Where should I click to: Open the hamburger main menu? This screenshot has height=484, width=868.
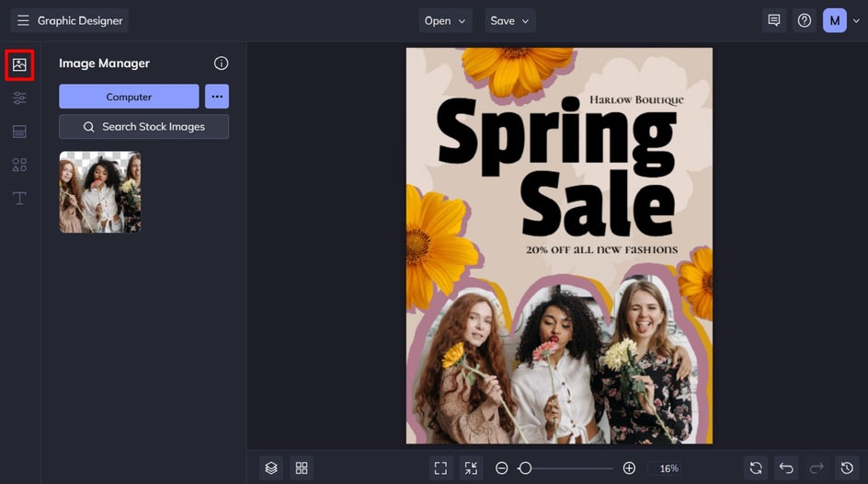[23, 20]
